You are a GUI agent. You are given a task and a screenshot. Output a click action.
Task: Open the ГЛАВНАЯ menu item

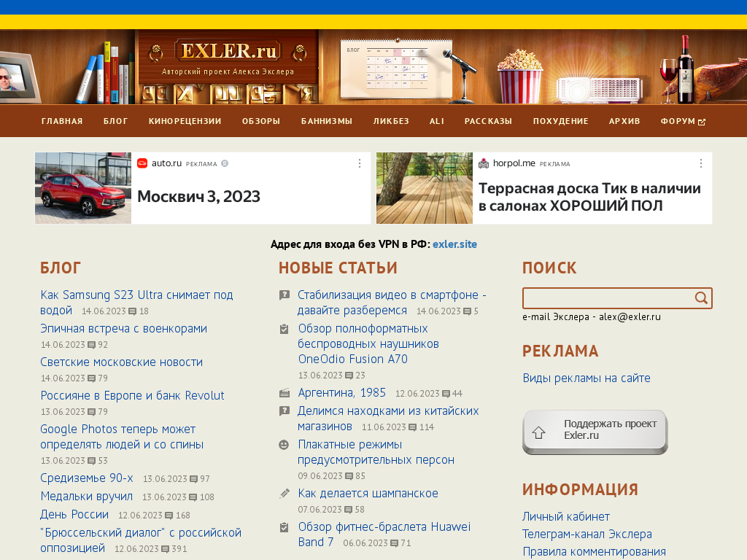62,121
